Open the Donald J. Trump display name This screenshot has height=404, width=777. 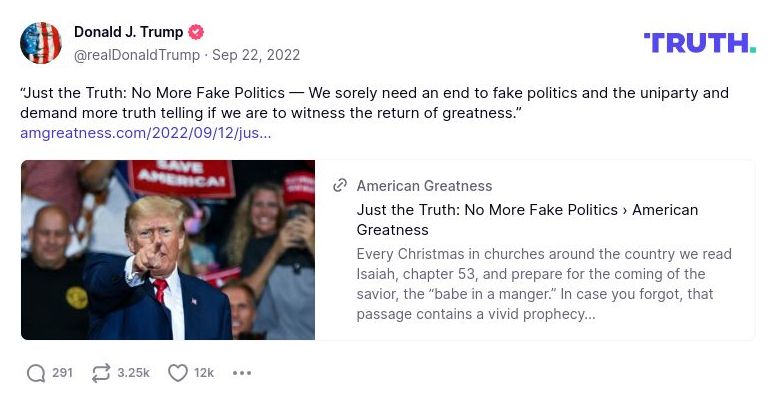(x=128, y=32)
